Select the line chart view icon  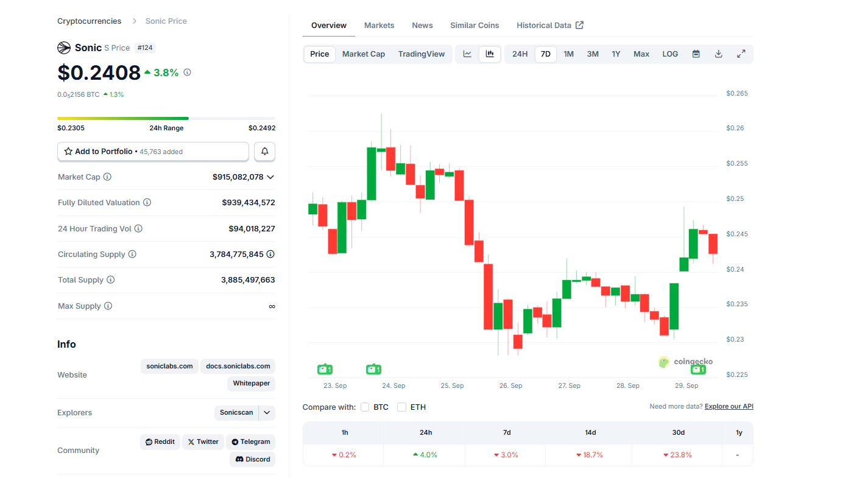click(467, 54)
